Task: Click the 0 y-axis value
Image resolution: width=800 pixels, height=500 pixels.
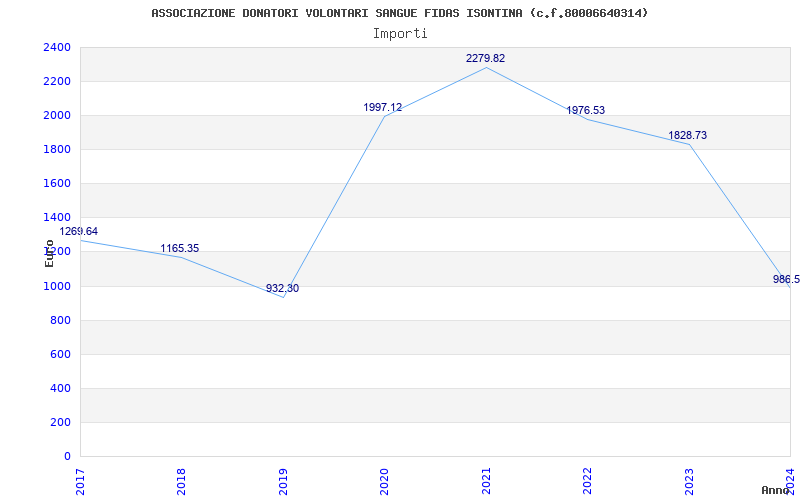Action: (67, 456)
